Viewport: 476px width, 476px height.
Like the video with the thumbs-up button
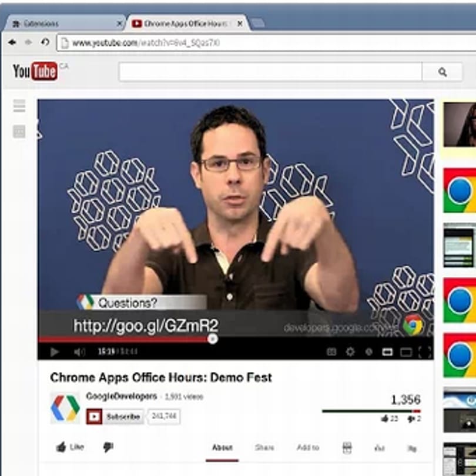pos(70,447)
